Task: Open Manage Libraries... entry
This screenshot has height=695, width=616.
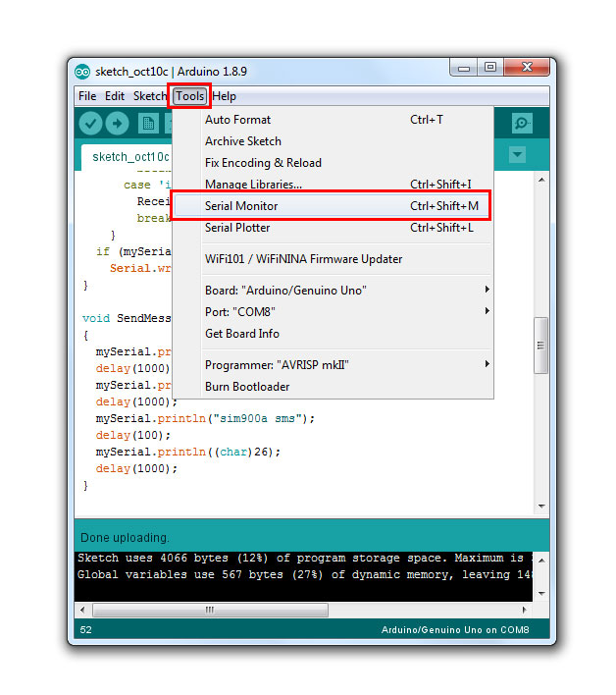Action: pos(333,184)
